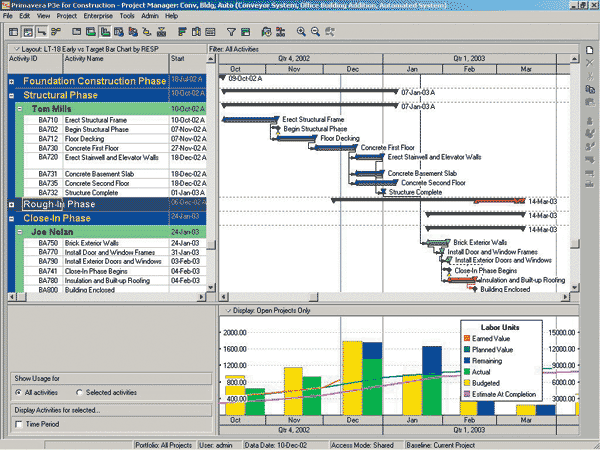This screenshot has width=600, height=450.
Task: Click Copy icon in right command bar
Action: coord(589,89)
